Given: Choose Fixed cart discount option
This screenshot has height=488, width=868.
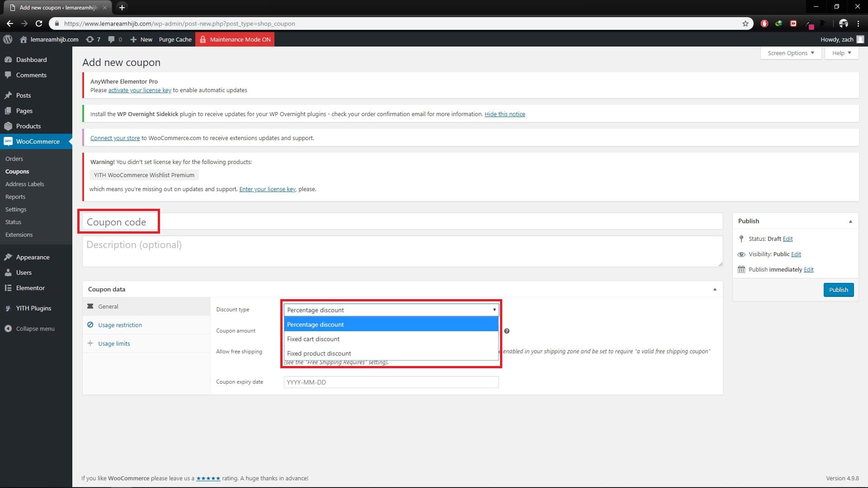Looking at the screenshot, I should [391, 339].
